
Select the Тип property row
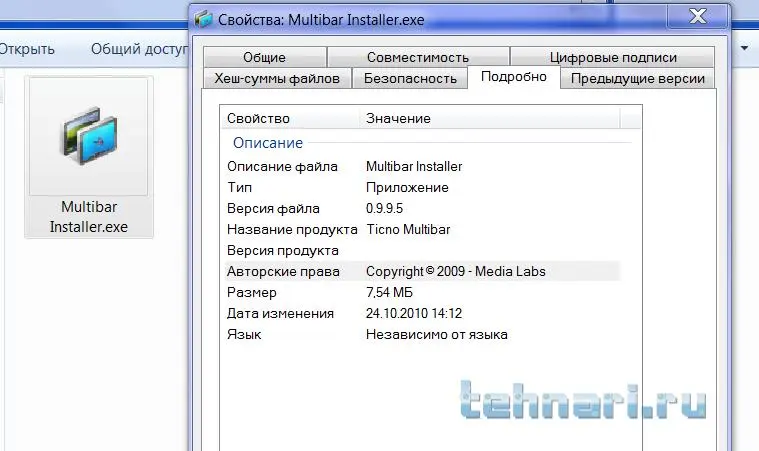coord(422,187)
